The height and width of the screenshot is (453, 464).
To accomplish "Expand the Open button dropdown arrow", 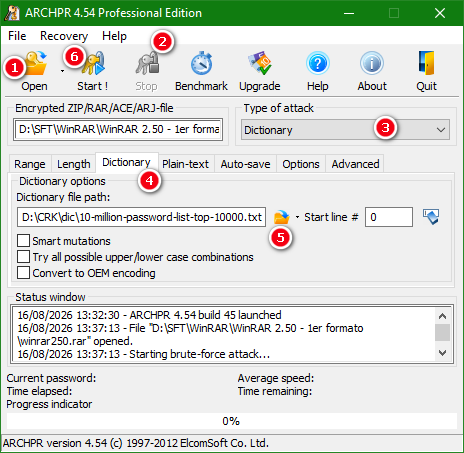I will [62, 71].
